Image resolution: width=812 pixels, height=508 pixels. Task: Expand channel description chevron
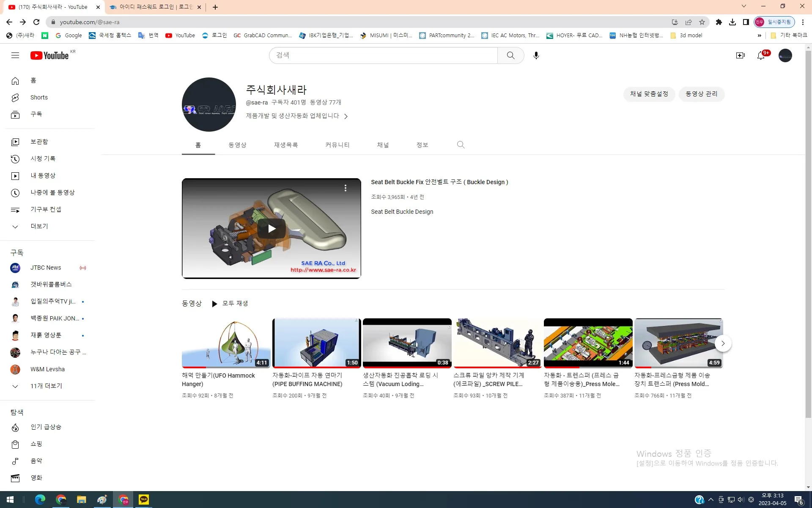point(346,116)
